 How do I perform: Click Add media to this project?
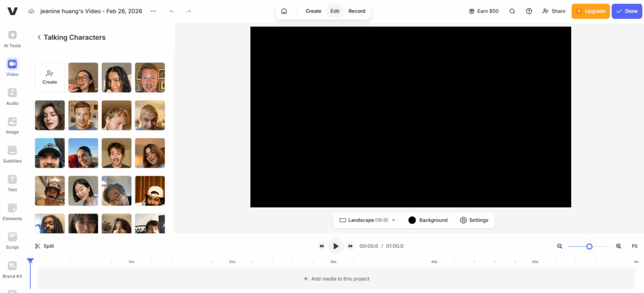coord(336,279)
